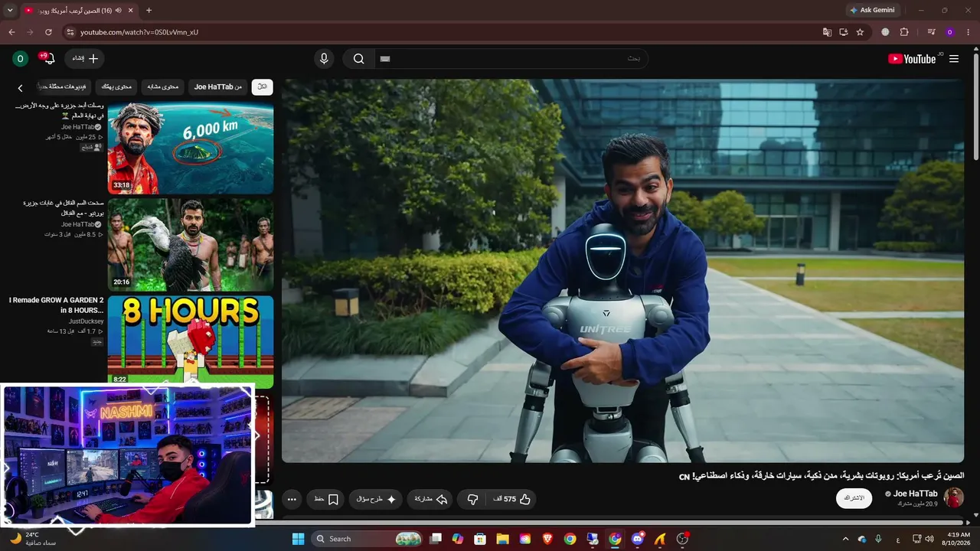The height and width of the screenshot is (551, 980).
Task: Close the YouTube browser tab
Action: click(131, 11)
